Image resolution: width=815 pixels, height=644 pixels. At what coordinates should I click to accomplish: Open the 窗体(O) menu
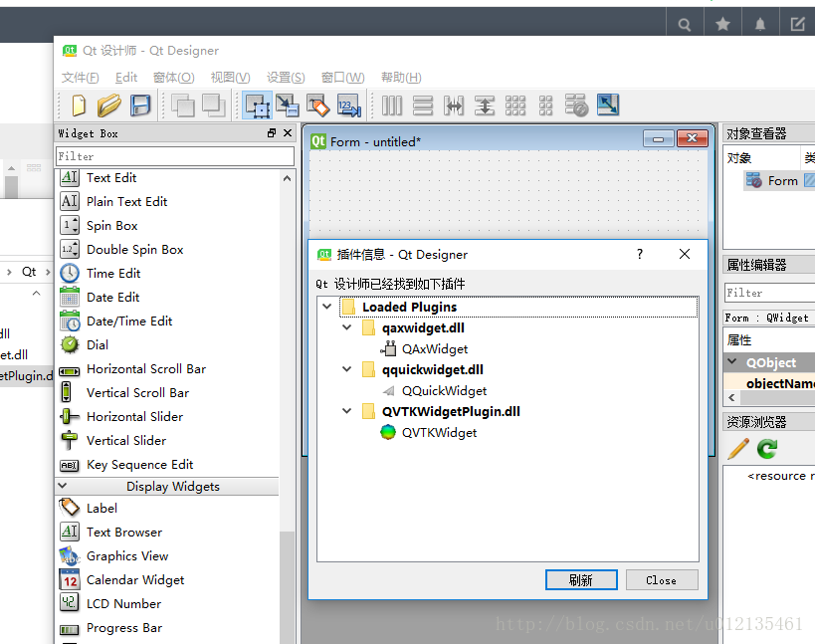point(173,78)
